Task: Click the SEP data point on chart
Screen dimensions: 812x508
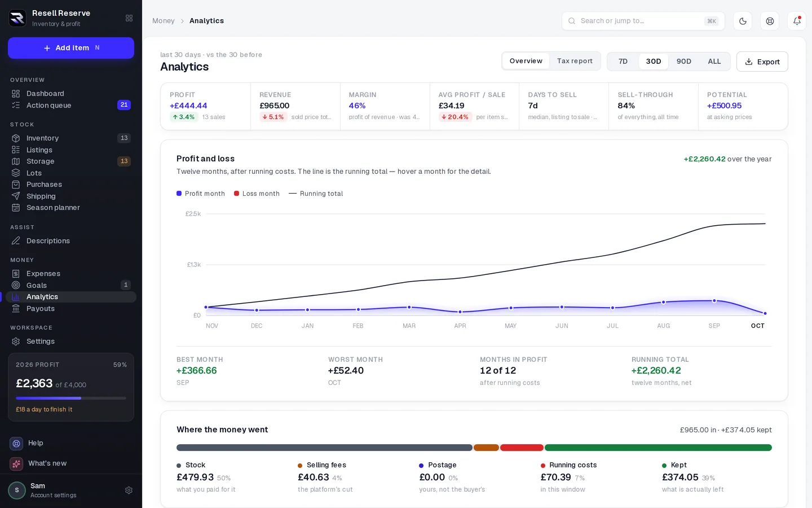Action: coord(714,301)
